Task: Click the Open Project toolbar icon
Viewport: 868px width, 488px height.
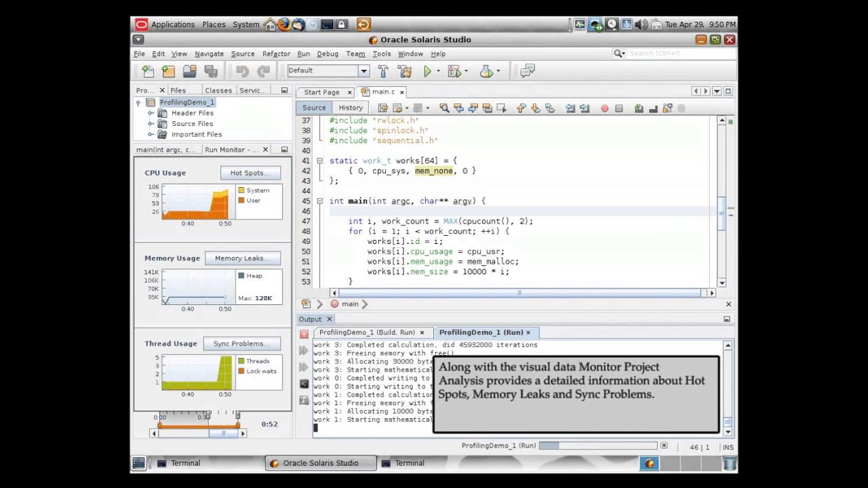Action: 189,71
